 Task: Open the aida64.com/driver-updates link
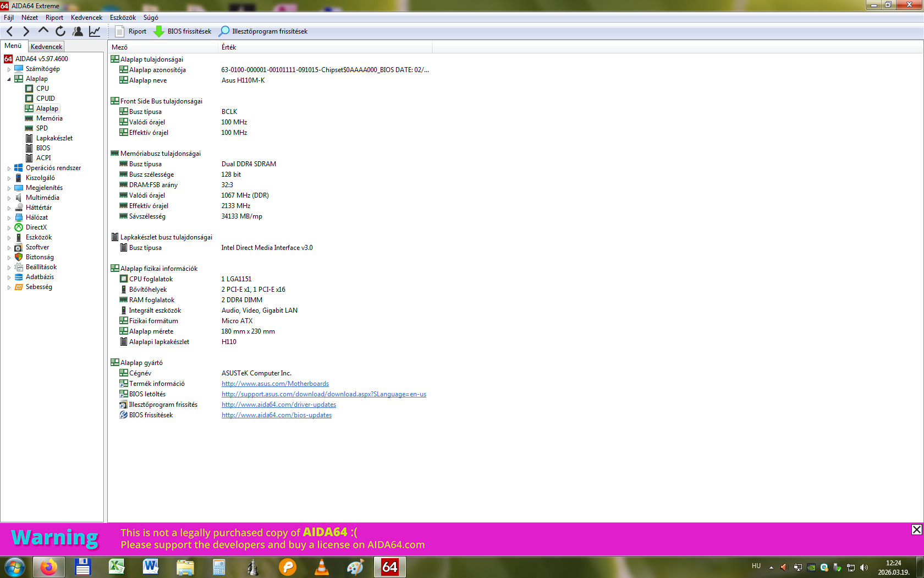[279, 405]
